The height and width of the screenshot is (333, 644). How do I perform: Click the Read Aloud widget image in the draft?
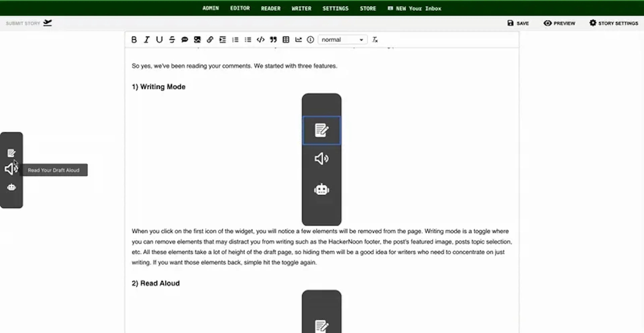click(x=321, y=311)
